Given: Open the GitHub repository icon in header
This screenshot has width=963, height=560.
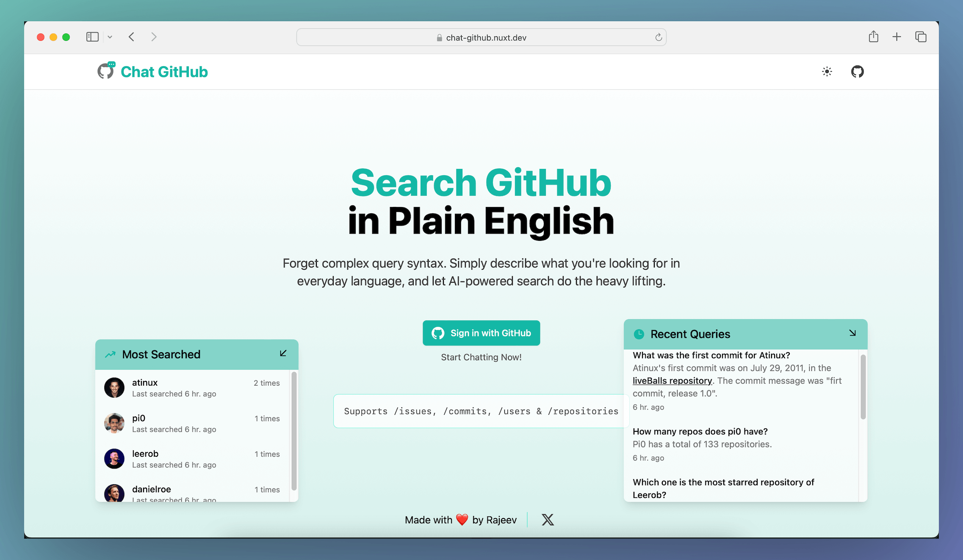Looking at the screenshot, I should coord(857,72).
